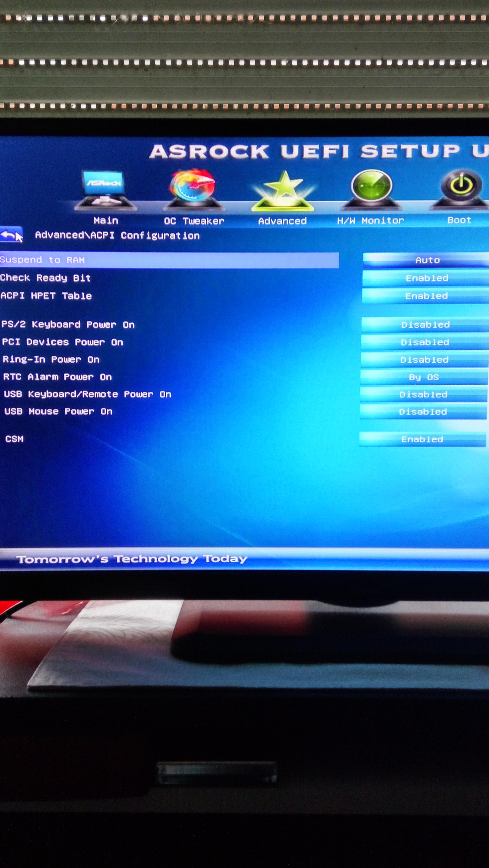Click H/W Monitor tab label text
Image resolution: width=489 pixels, height=868 pixels.
(370, 221)
